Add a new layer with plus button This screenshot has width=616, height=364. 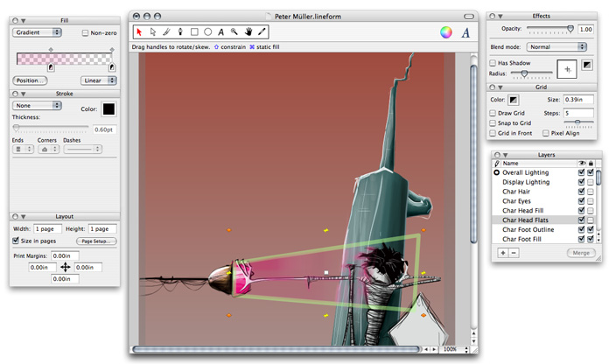point(503,253)
